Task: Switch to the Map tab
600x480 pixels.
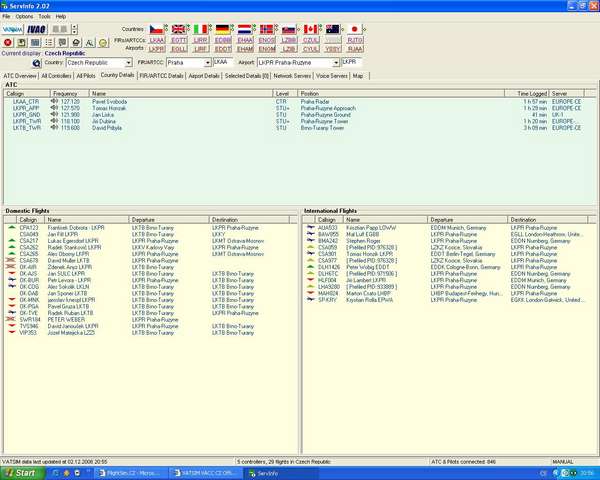Action: (x=358, y=76)
